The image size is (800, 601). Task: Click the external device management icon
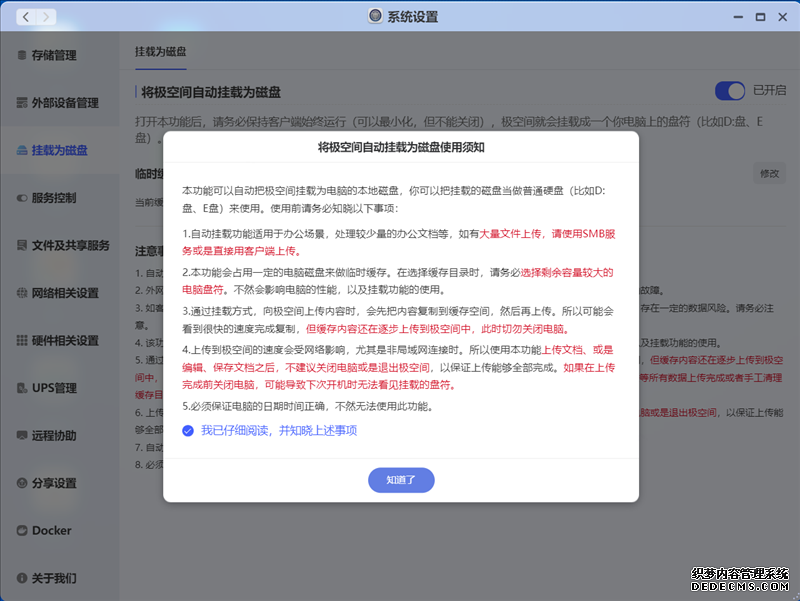click(22, 103)
